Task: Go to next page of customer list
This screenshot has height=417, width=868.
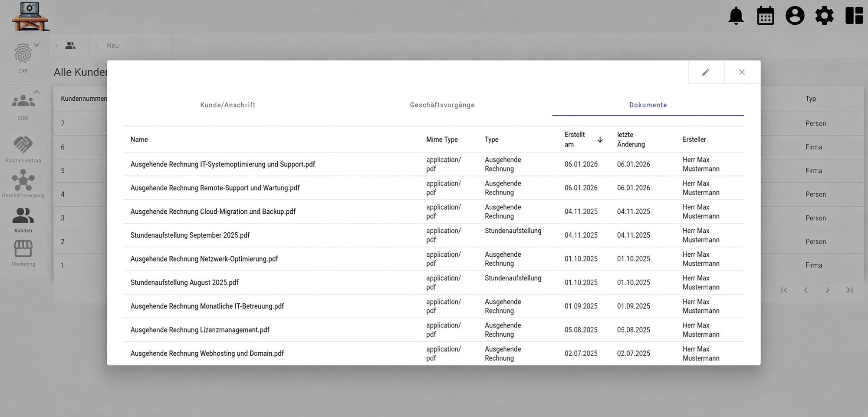Action: (828, 290)
